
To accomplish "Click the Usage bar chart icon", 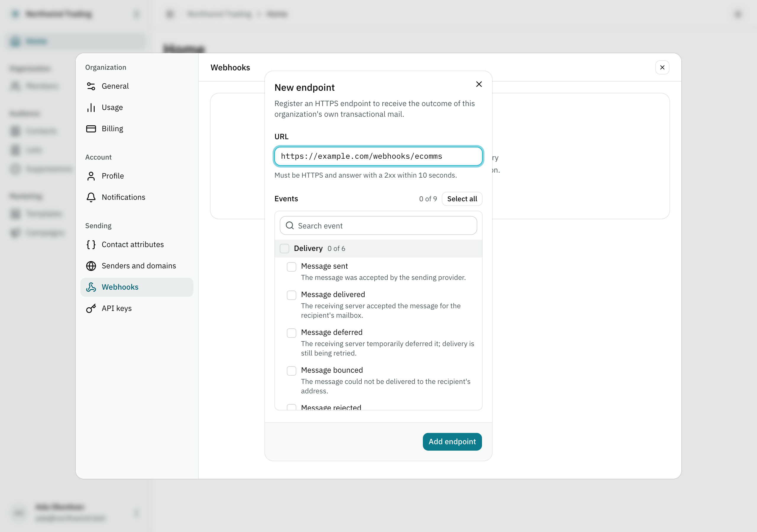I will click(91, 108).
